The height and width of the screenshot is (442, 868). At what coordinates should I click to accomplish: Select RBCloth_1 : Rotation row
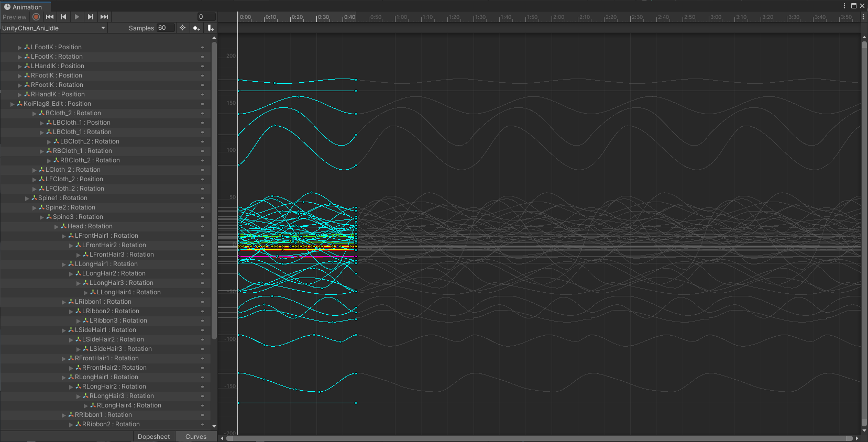(105, 151)
